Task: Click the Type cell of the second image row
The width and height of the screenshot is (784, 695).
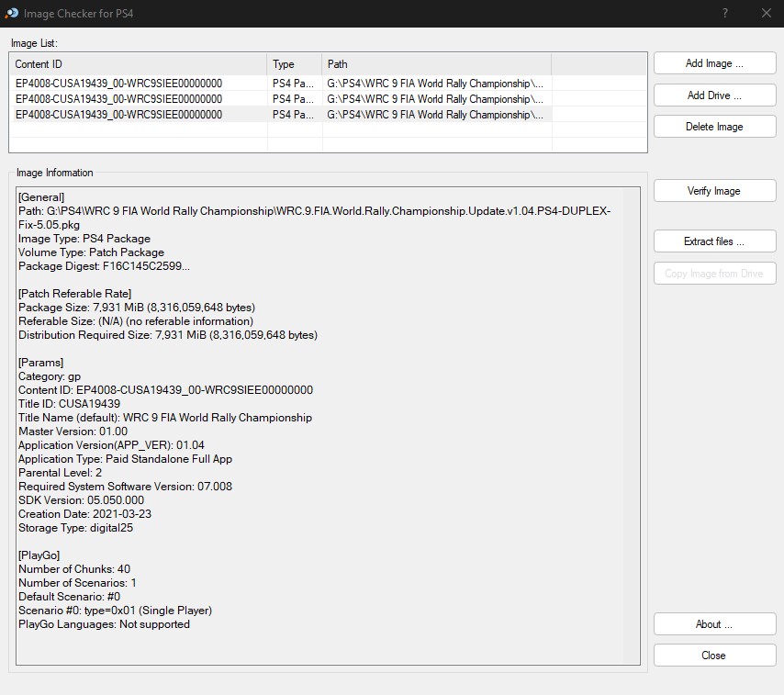Action: tap(294, 99)
